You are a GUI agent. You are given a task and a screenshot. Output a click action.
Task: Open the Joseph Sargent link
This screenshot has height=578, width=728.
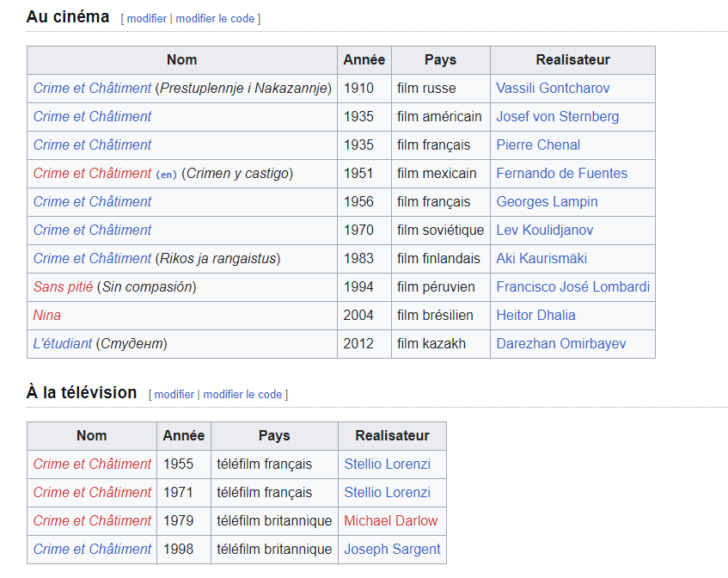[x=392, y=550]
